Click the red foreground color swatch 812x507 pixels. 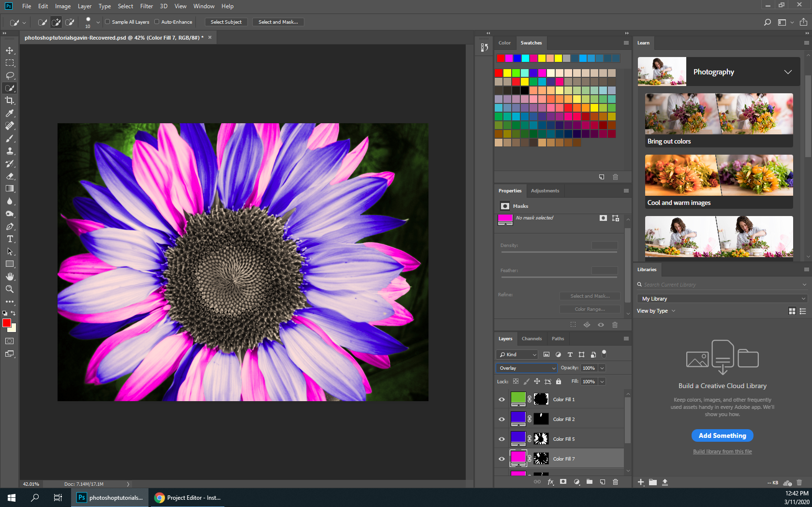point(6,322)
